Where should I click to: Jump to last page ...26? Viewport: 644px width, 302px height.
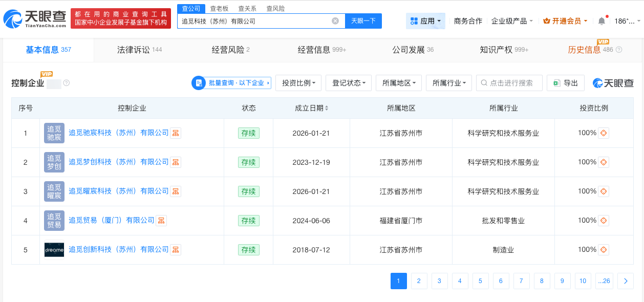coord(604,281)
